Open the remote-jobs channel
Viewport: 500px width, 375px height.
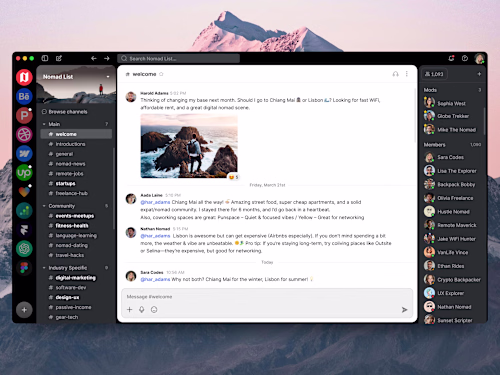click(76, 174)
